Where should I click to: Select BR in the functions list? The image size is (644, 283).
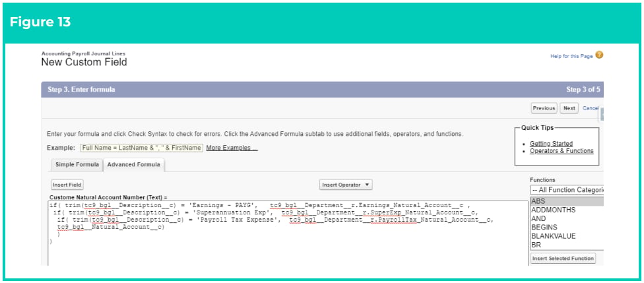pyautogui.click(x=567, y=244)
